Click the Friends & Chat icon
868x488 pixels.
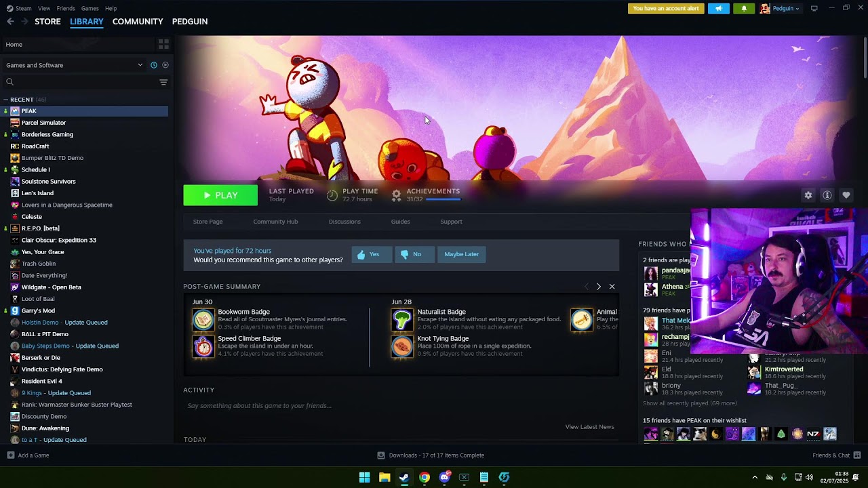pyautogui.click(x=857, y=455)
